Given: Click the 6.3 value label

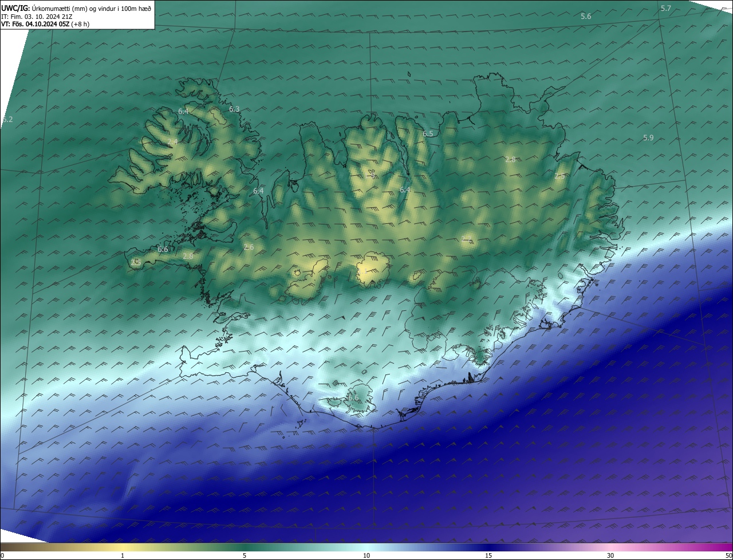Looking at the screenshot, I should (234, 109).
